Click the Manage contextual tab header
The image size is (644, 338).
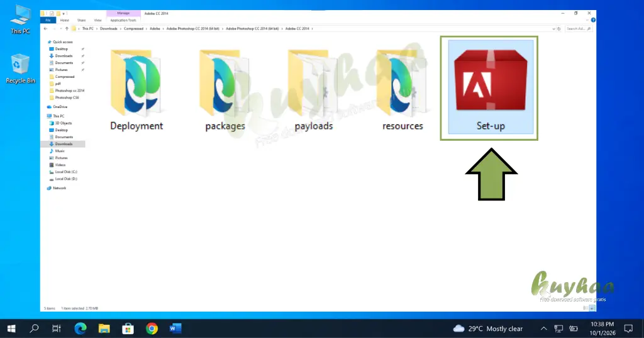point(123,13)
